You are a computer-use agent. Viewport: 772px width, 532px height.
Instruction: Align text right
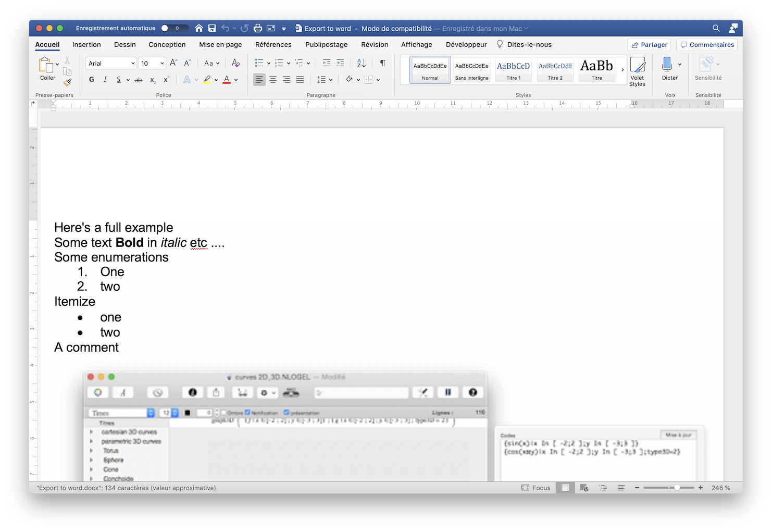287,80
